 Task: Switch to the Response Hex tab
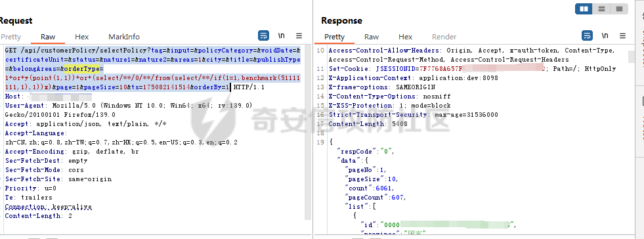pos(406,37)
